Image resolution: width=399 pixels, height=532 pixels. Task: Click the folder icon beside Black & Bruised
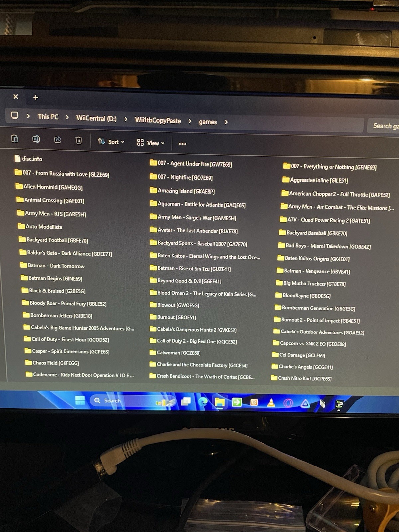pos(25,290)
